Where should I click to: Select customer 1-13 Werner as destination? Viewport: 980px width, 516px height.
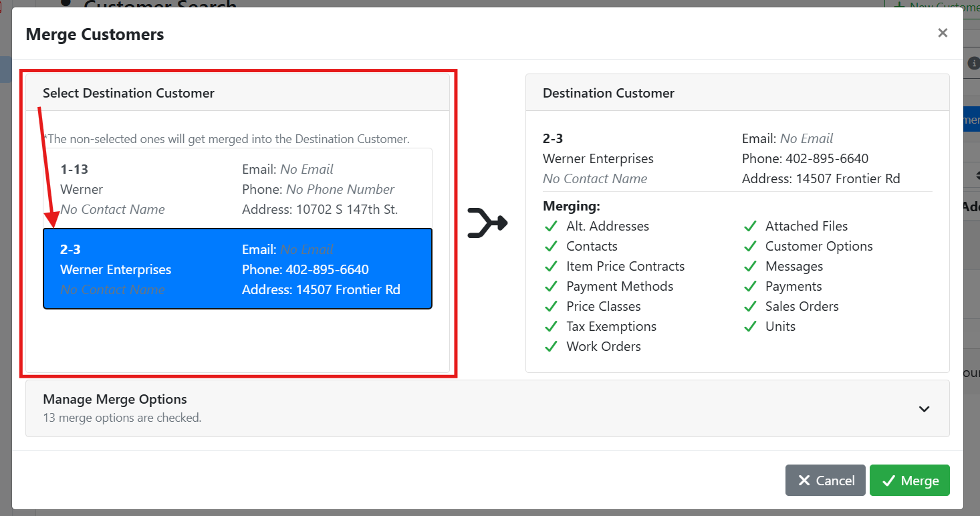tap(237, 189)
